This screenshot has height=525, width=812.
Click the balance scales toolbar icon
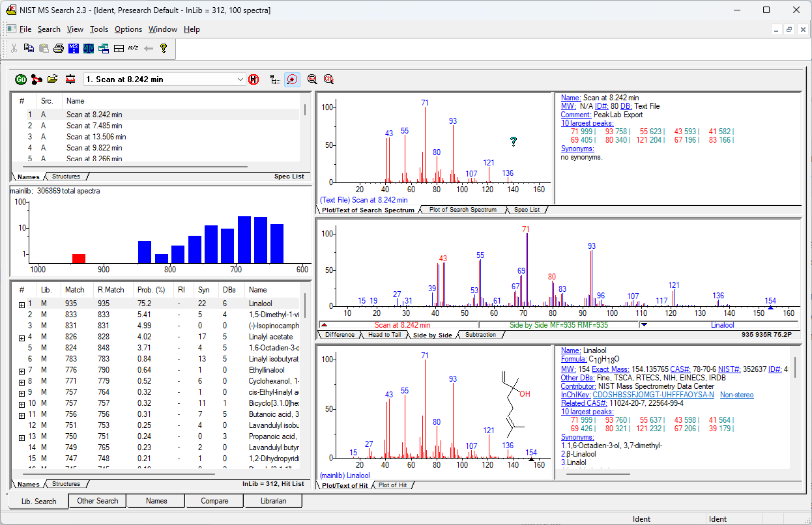coord(88,48)
